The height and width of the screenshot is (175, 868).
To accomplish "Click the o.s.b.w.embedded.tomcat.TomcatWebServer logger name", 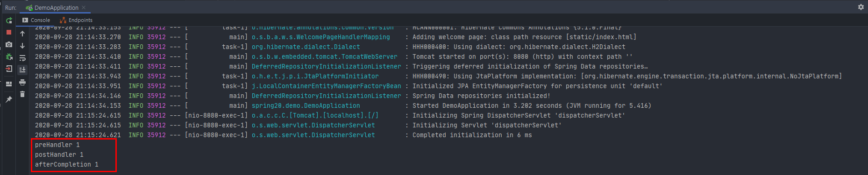I will (325, 56).
